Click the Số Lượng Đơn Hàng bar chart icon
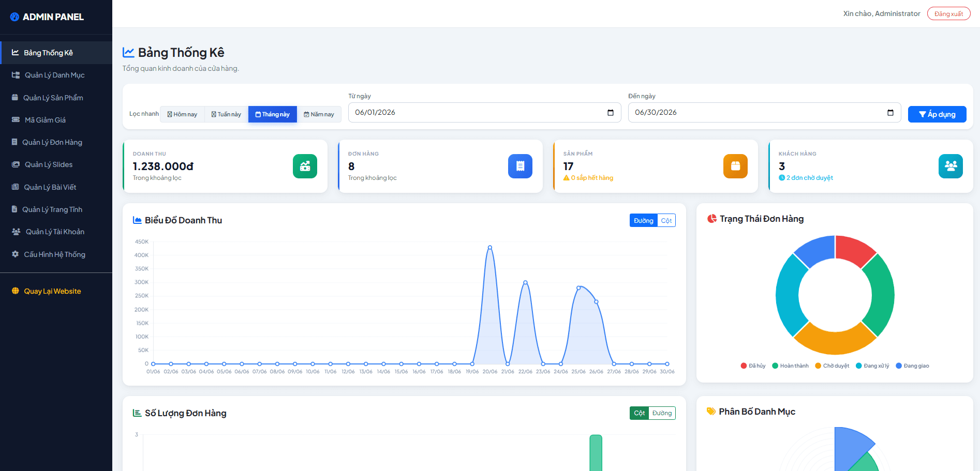The width and height of the screenshot is (980, 471). tap(137, 413)
